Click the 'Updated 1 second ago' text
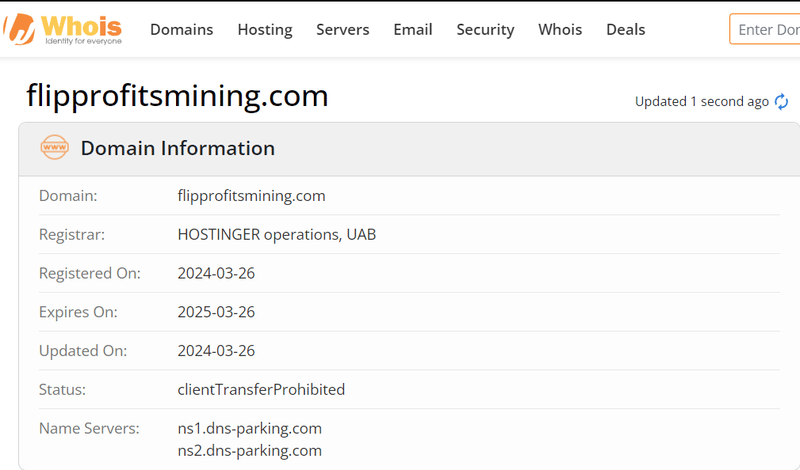This screenshot has height=470, width=800. [702, 102]
